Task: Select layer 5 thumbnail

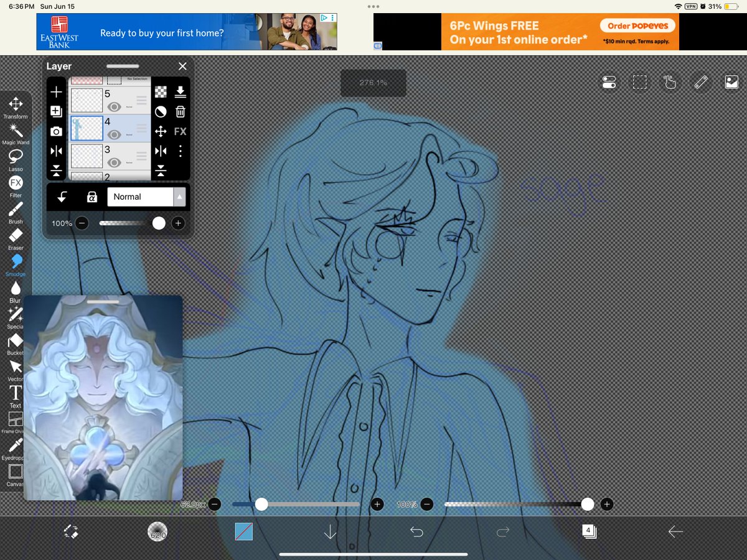Action: (x=87, y=100)
